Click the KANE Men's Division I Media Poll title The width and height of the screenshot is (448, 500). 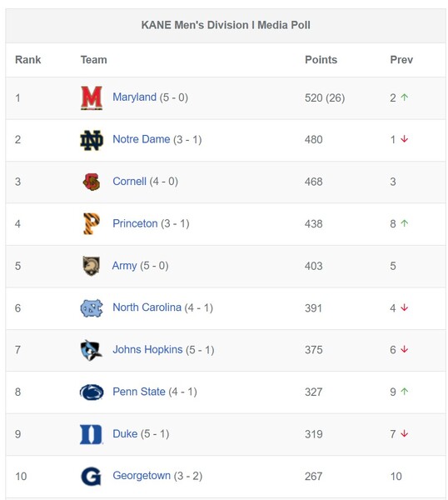pos(226,25)
